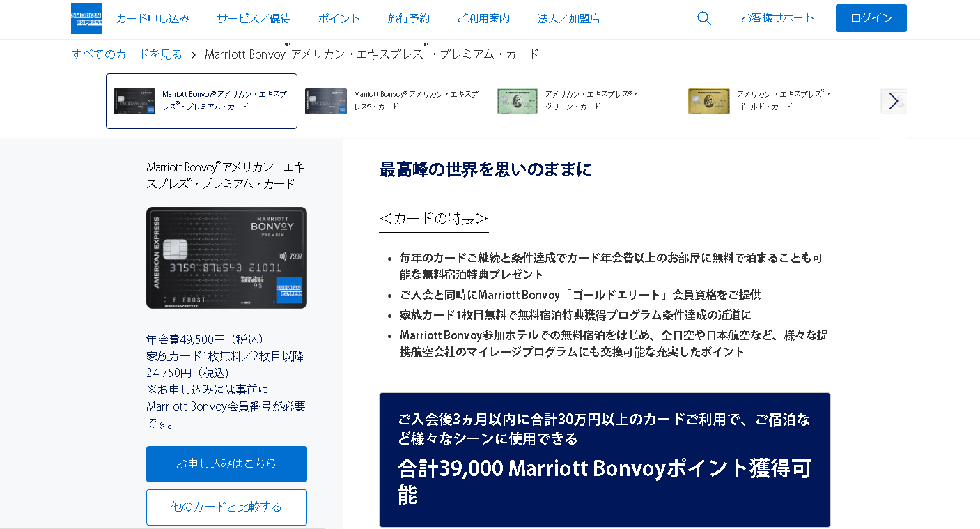Open ポイント menu
This screenshot has width=980, height=529.
pos(339,18)
